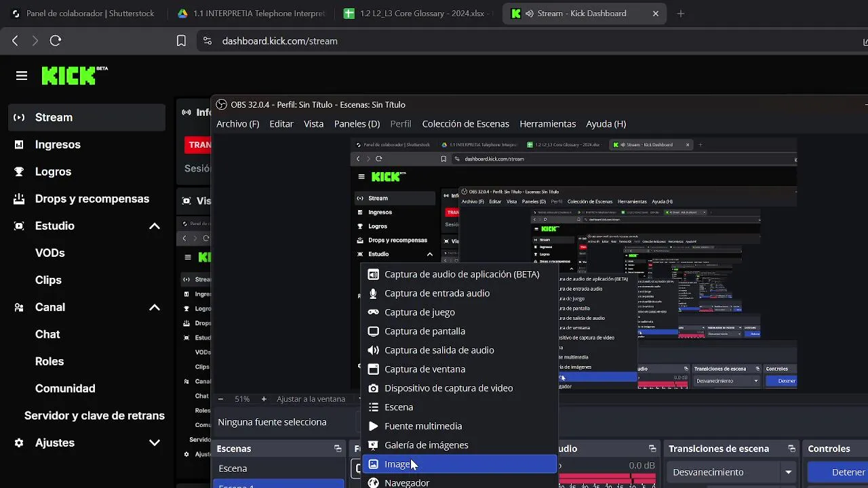
Task: Open the OBS Paneles (D) menu
Action: click(x=357, y=123)
